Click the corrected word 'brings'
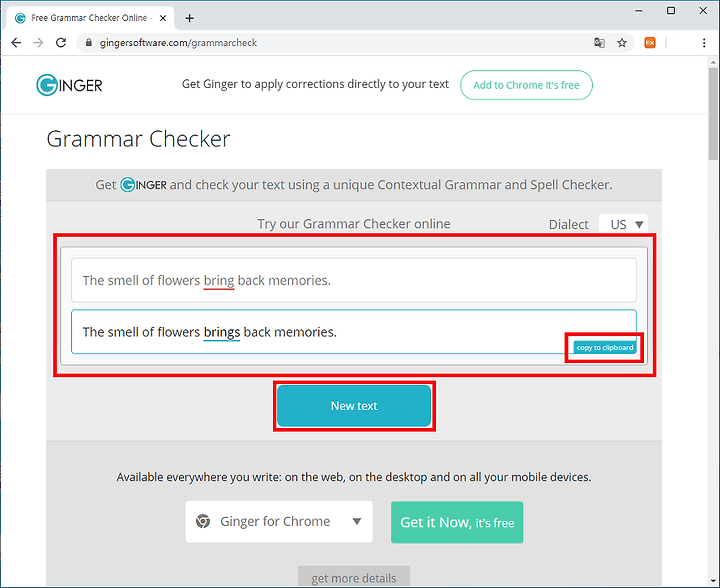 [222, 332]
